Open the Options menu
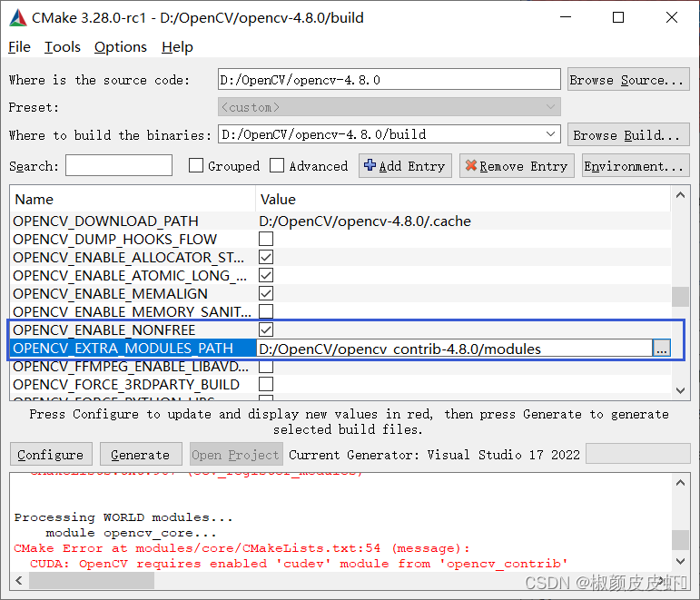 click(x=120, y=47)
